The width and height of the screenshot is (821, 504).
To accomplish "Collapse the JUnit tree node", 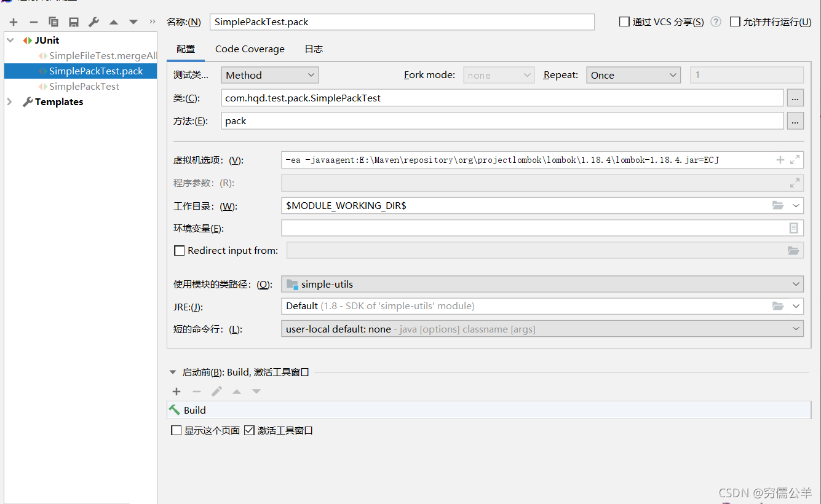I will [x=10, y=41].
